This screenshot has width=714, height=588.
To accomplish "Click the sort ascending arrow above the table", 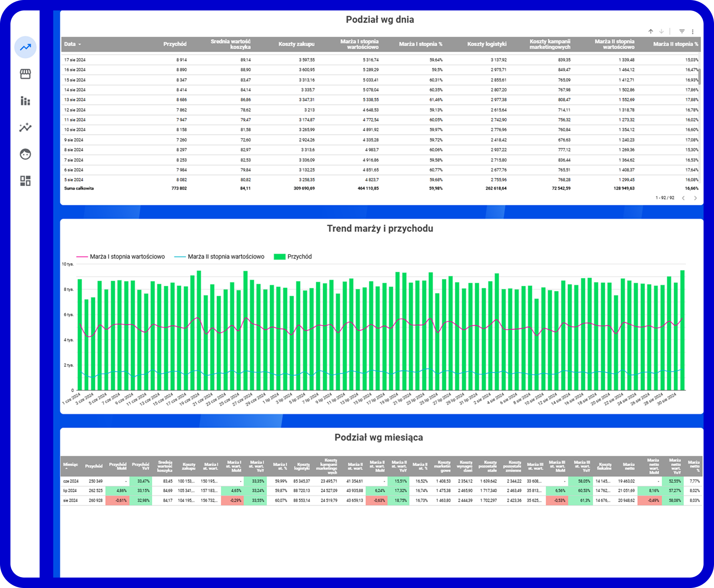I will (651, 31).
